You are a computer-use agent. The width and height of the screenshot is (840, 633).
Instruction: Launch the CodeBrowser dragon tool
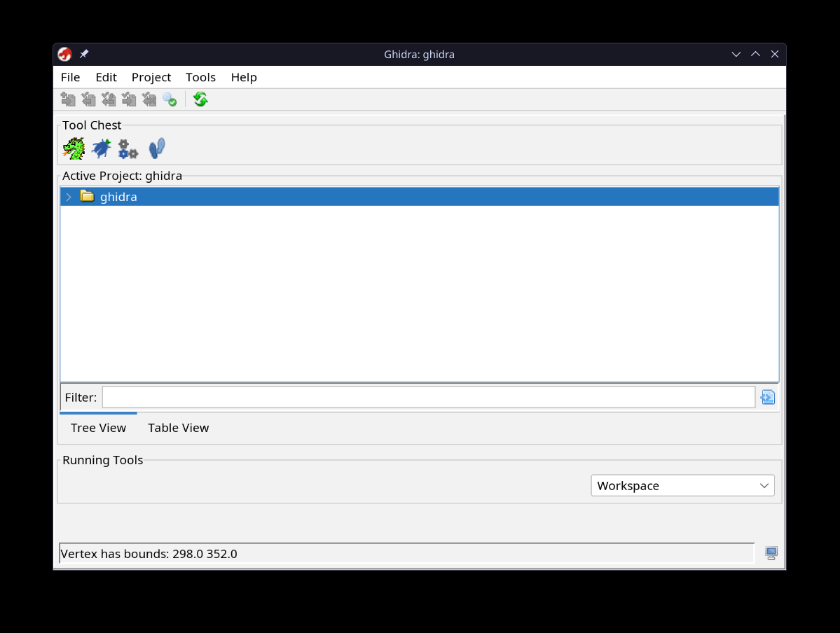coord(74,148)
